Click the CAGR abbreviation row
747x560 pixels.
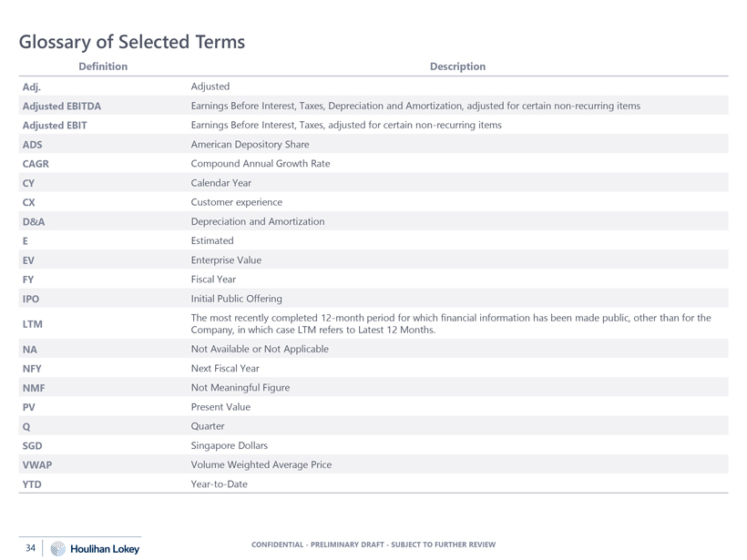[x=373, y=164]
